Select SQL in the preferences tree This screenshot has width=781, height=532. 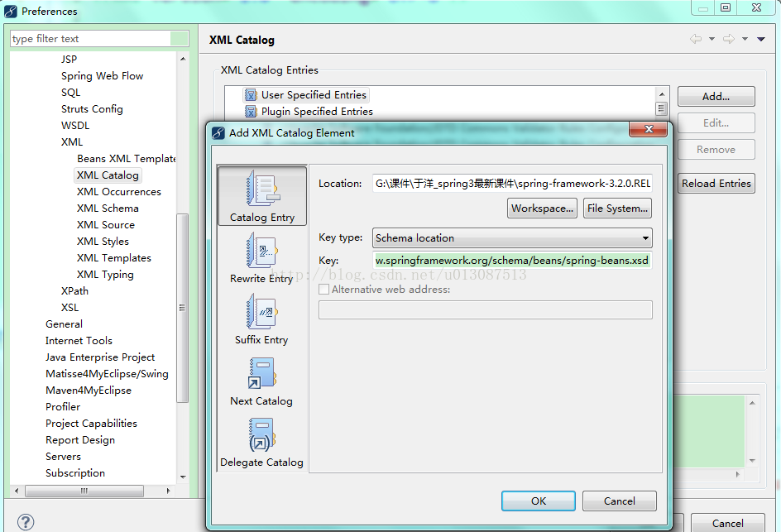(x=70, y=92)
